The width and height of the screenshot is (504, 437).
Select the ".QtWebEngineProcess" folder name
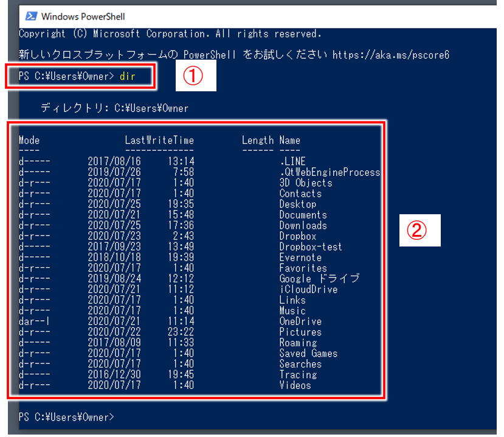(330, 172)
